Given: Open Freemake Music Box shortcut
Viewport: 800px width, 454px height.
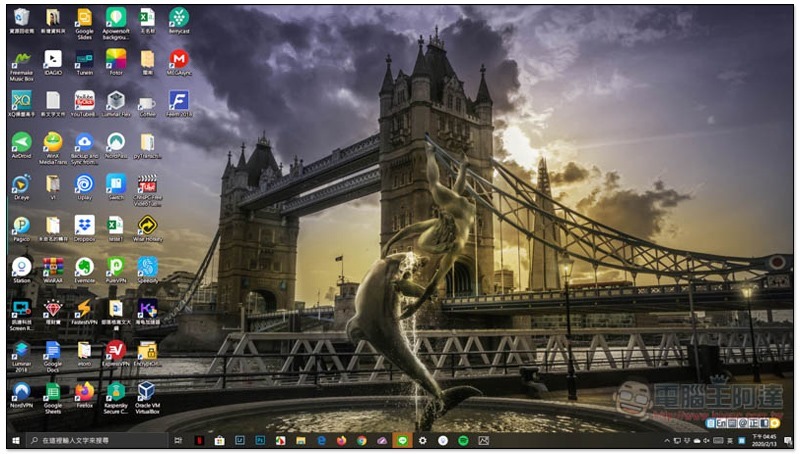Looking at the screenshot, I should click(x=21, y=65).
